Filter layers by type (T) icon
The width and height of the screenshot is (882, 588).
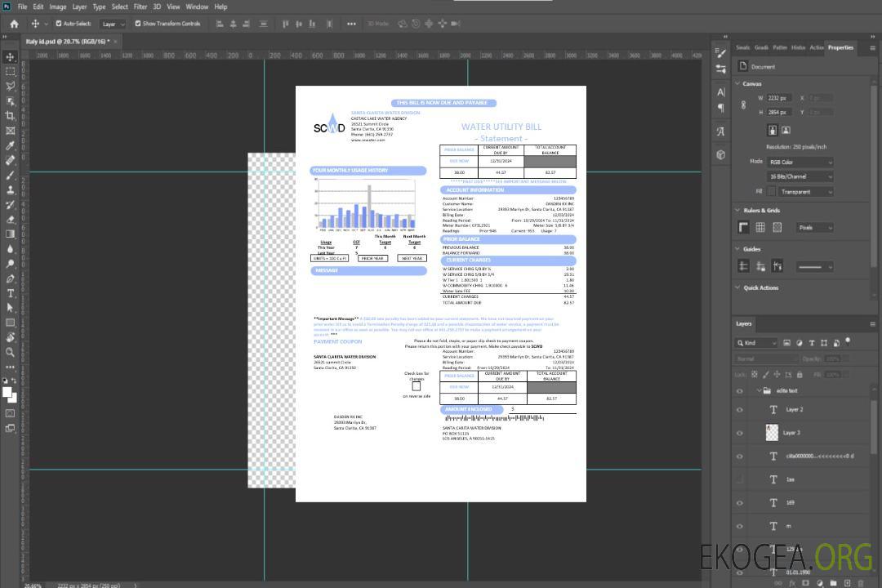point(813,343)
